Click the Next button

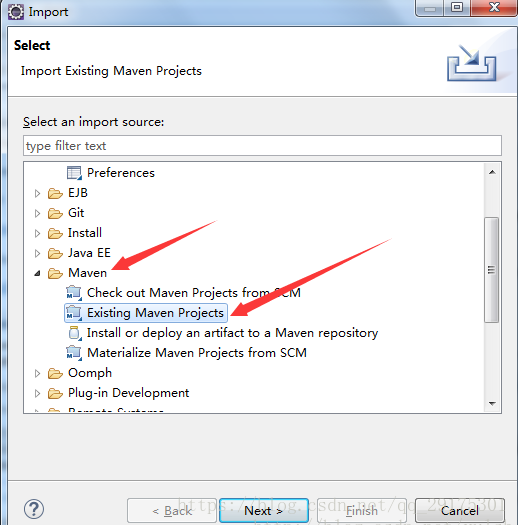pyautogui.click(x=264, y=511)
